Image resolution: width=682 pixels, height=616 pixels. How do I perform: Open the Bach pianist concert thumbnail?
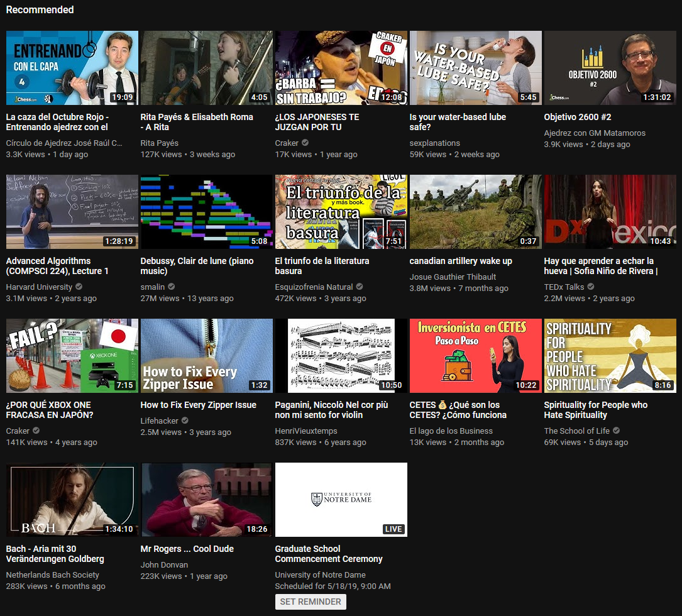[x=72, y=500]
